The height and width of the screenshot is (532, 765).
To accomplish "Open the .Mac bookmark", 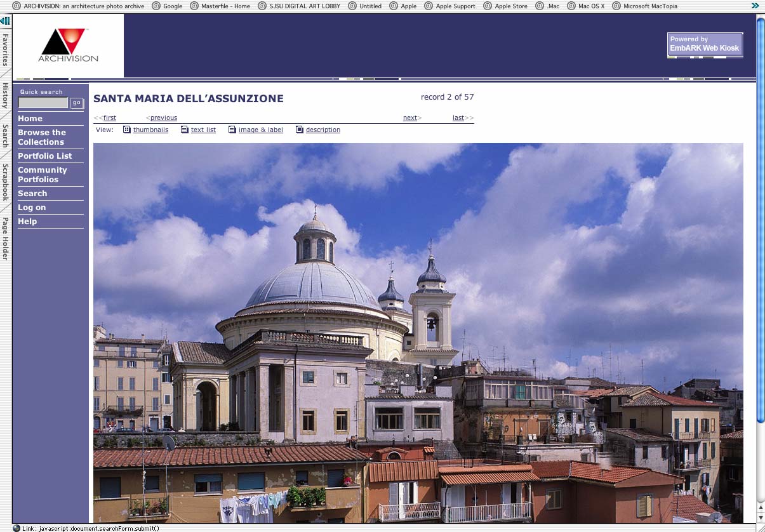I will (x=547, y=6).
